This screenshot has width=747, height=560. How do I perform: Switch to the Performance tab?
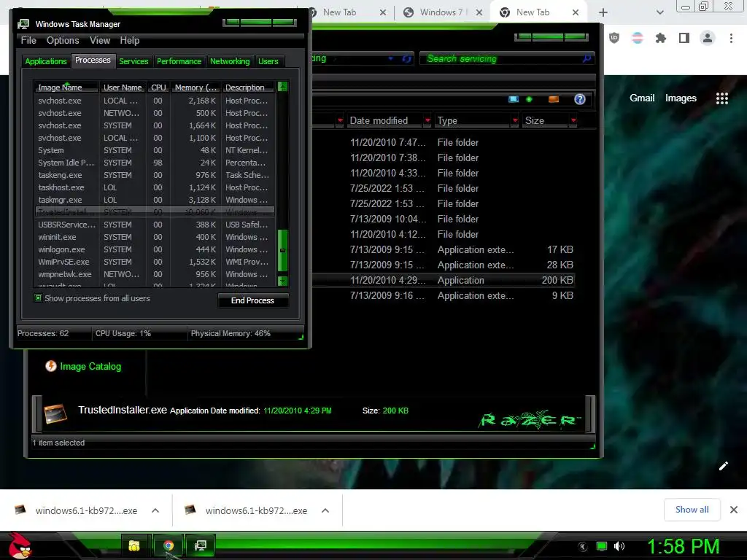[179, 61]
